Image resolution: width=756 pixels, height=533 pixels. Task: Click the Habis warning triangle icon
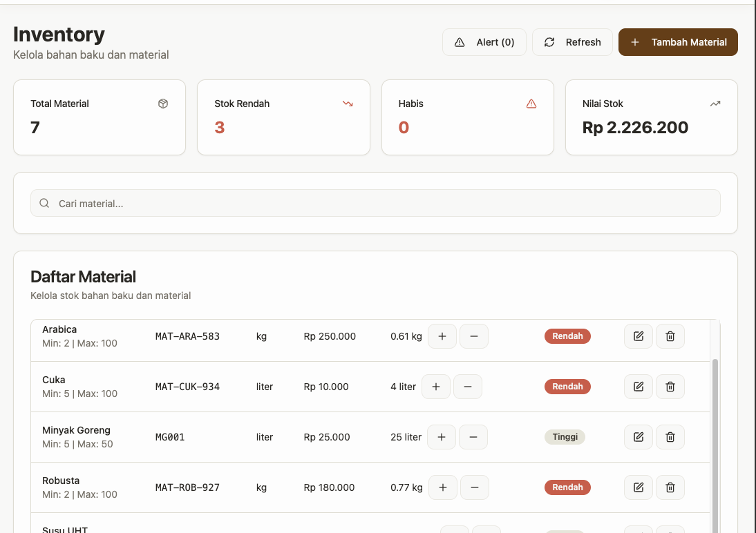[531, 104]
